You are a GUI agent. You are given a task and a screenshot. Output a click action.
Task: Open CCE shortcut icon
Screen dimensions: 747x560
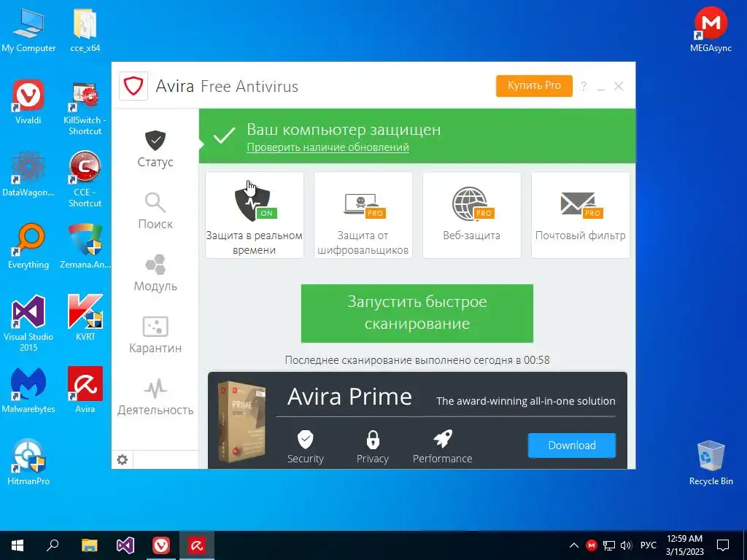tap(85, 180)
